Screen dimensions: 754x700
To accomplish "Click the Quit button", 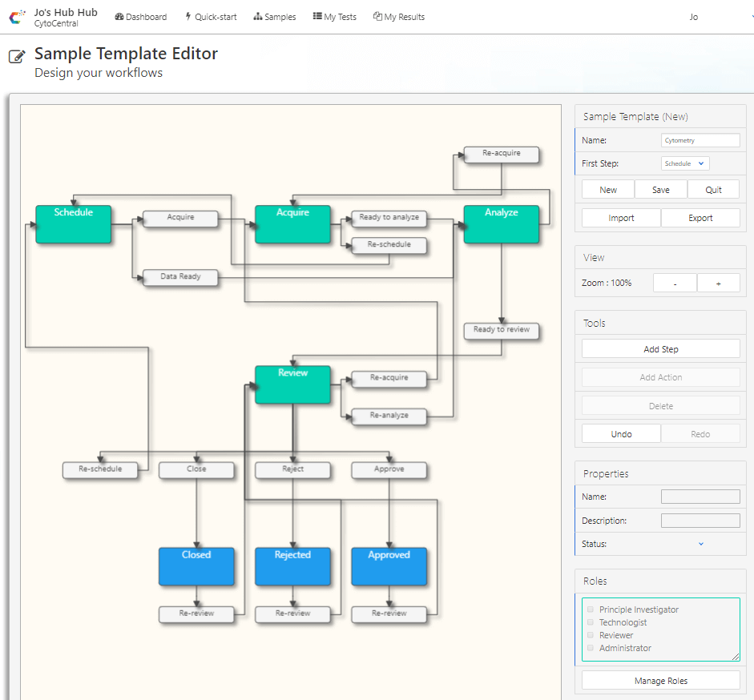I will pos(713,190).
